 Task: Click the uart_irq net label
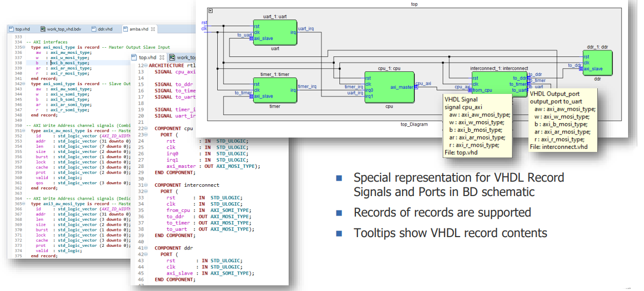(306, 29)
